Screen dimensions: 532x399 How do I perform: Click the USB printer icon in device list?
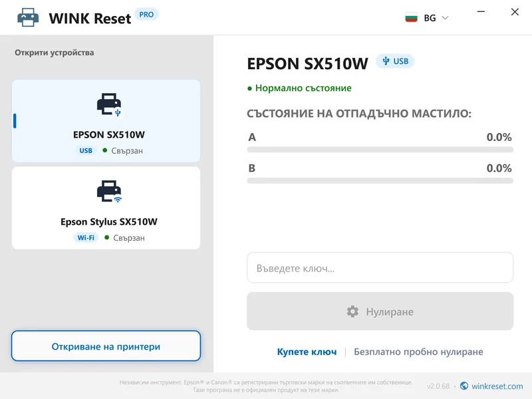point(109,104)
